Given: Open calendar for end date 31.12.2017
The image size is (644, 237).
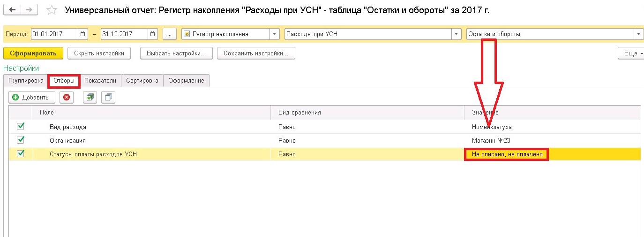Looking at the screenshot, I should click(153, 34).
